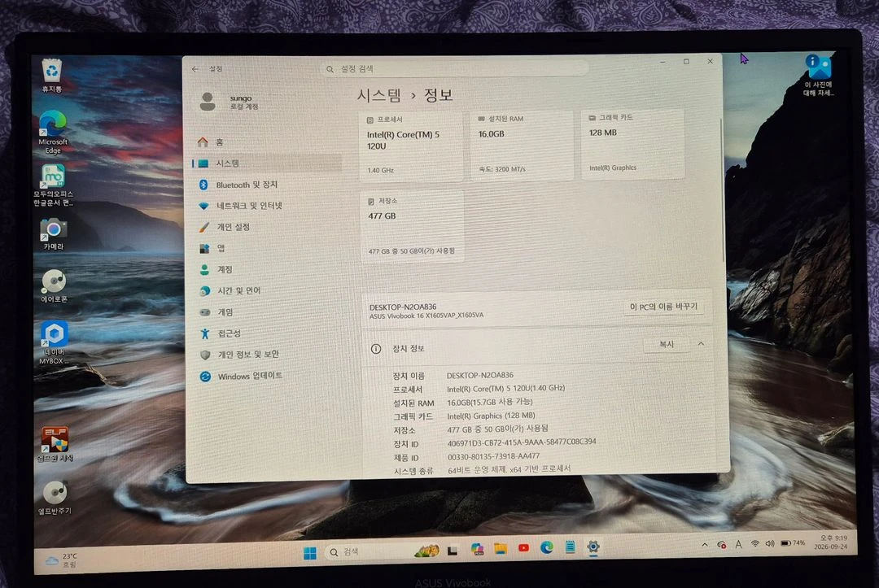This screenshot has height=588, width=879.
Task: Open the 23°C weather widget
Action: pyautogui.click(x=62, y=560)
